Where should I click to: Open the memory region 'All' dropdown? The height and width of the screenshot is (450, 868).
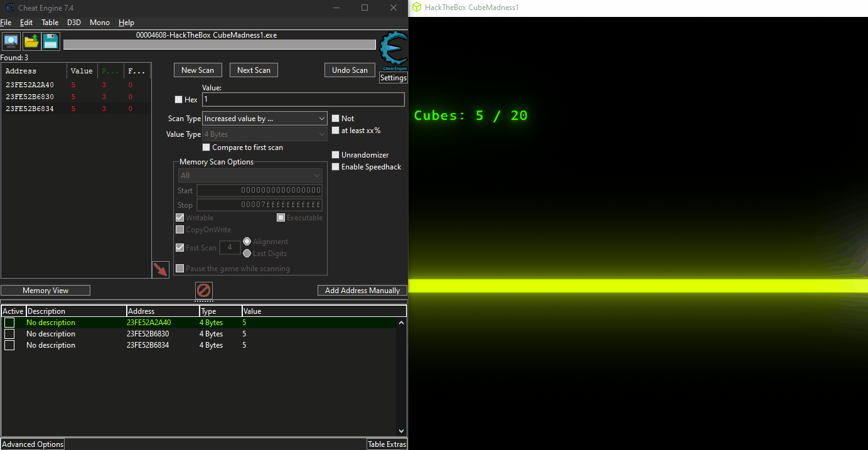(x=250, y=176)
